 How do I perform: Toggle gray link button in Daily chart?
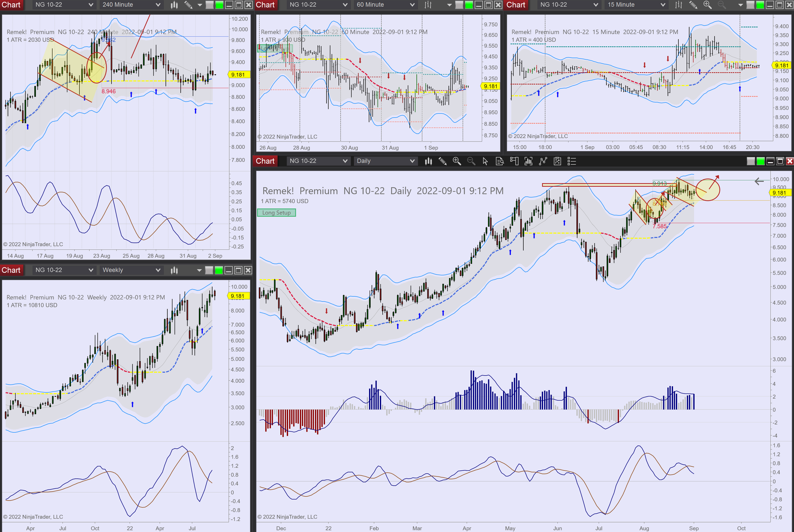pos(750,161)
